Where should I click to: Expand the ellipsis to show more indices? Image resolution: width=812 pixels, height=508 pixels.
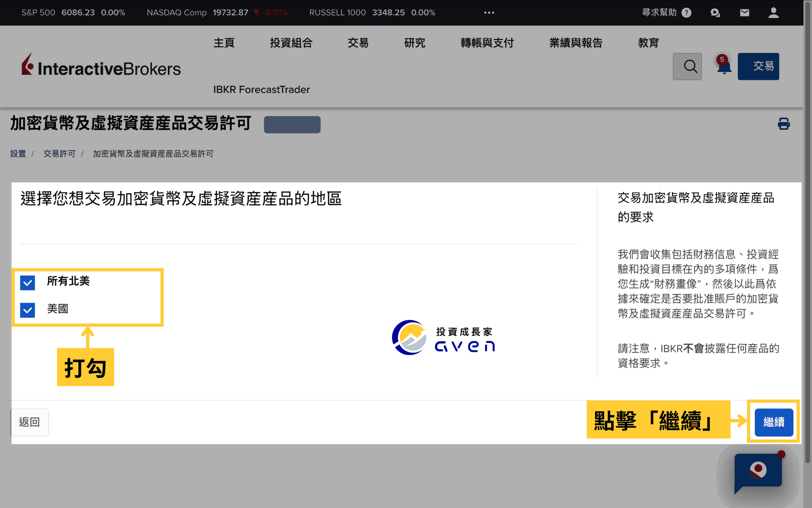click(x=488, y=13)
